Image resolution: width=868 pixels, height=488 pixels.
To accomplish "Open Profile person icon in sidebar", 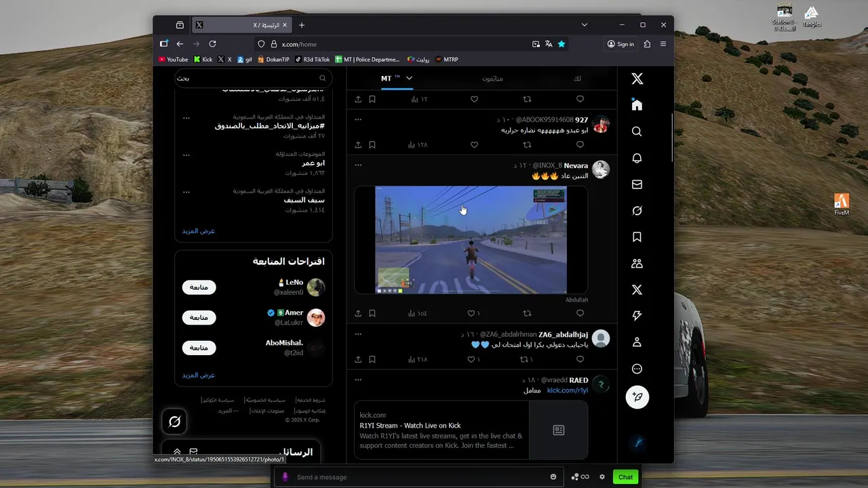I will [637, 342].
